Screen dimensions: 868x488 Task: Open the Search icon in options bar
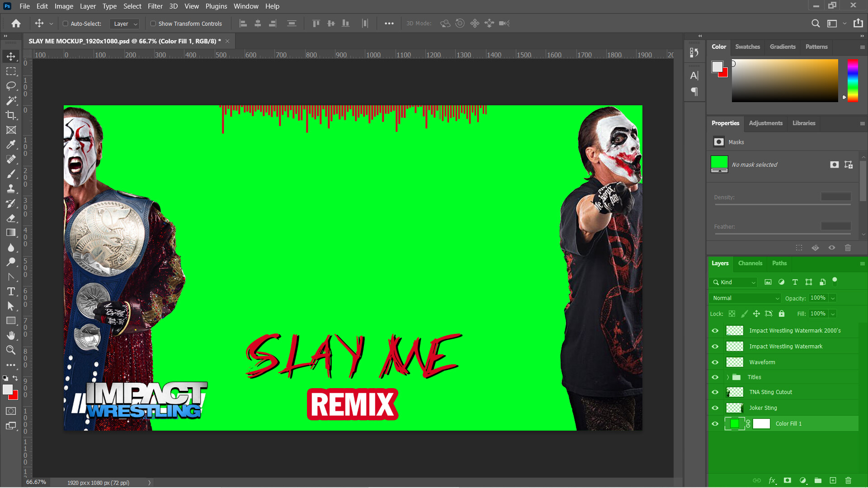815,23
